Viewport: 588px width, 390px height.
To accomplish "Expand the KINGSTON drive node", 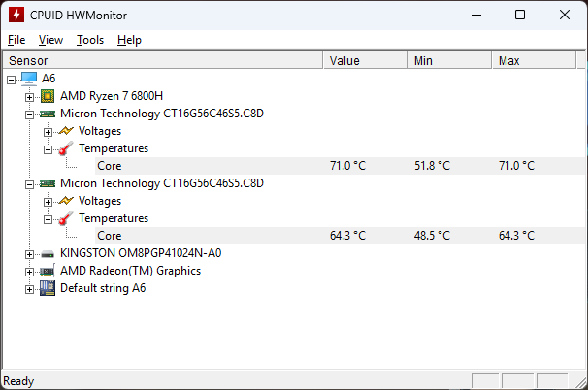I will coord(29,253).
